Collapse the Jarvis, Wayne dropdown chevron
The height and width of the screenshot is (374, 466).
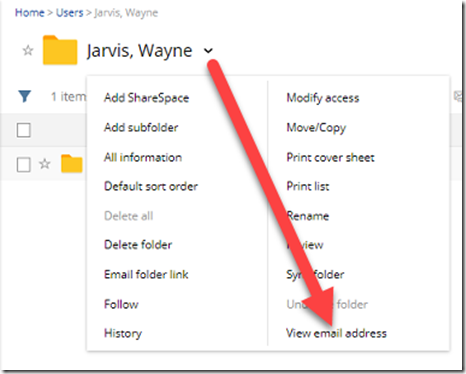pos(208,51)
